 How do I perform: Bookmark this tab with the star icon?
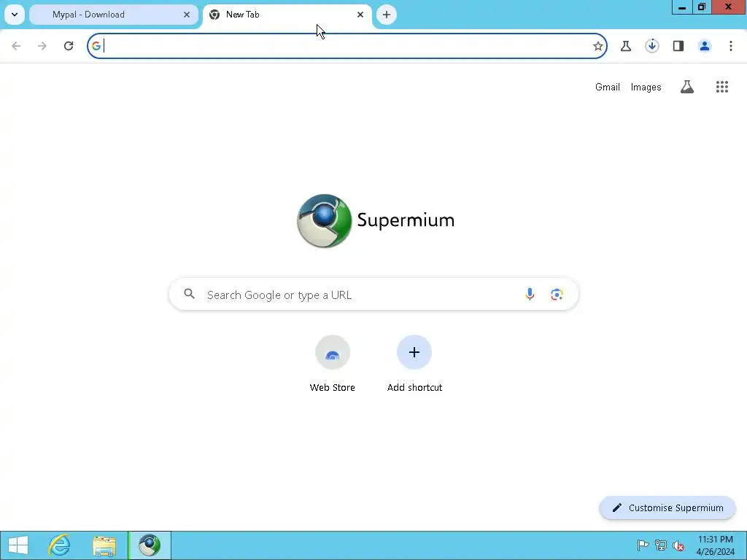click(598, 46)
